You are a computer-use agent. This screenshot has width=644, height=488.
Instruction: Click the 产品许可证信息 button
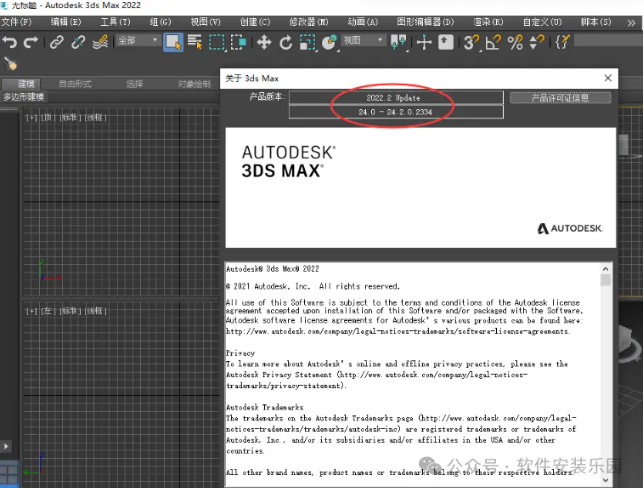(560, 98)
